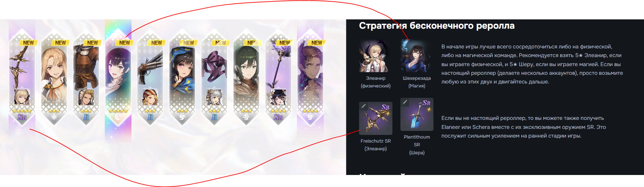This screenshot has width=644, height=187.
Task: Open the Freischutz SR weapon icon
Action: [x=375, y=118]
